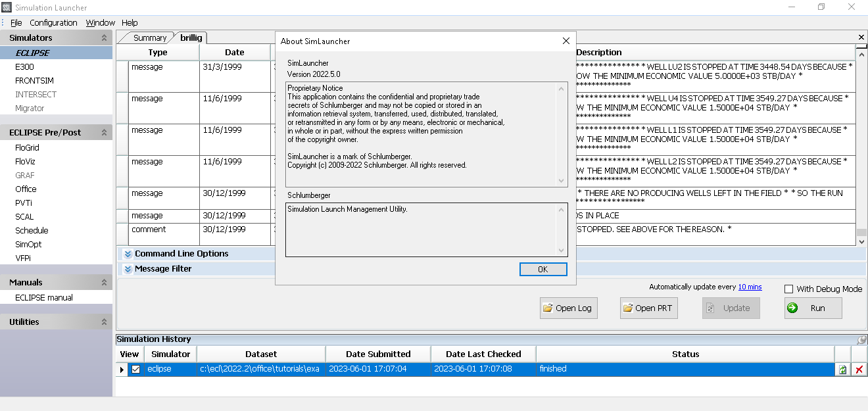Collapse the Utilities section

(104, 322)
